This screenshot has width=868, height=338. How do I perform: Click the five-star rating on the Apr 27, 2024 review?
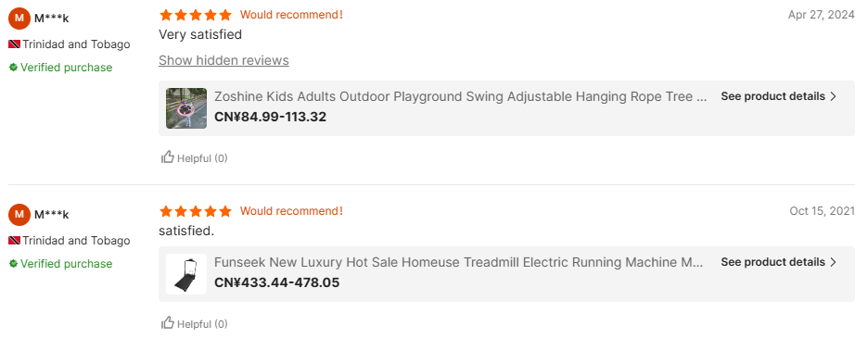pos(195,15)
